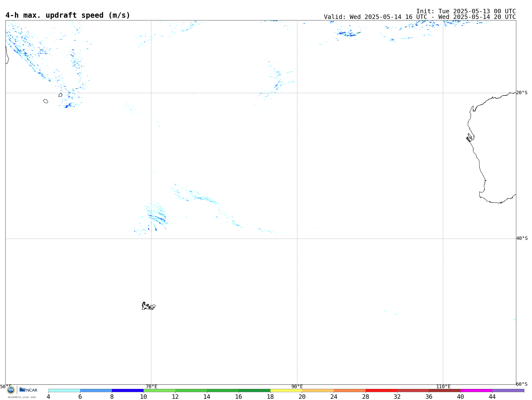
Task: Click the yellow 18-20 colorbar swatch
Action: point(286,391)
